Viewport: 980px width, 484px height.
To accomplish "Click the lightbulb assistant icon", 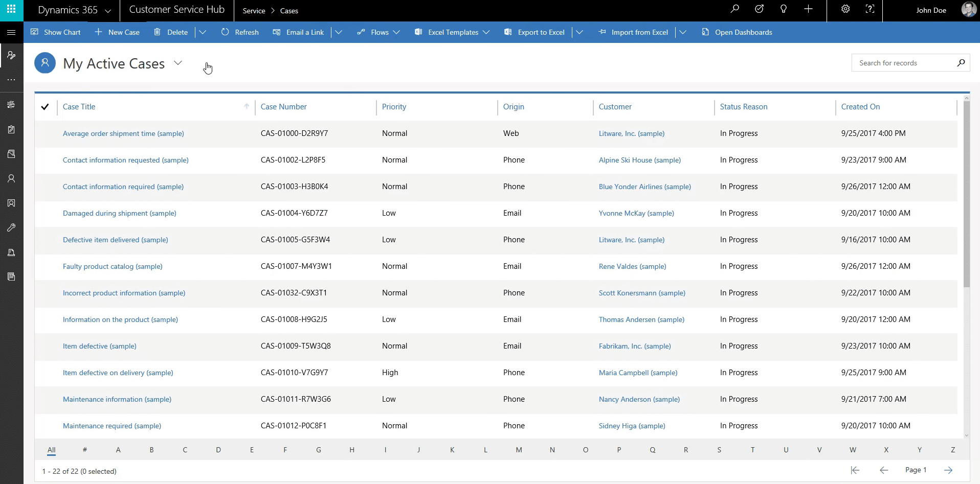I will point(784,9).
